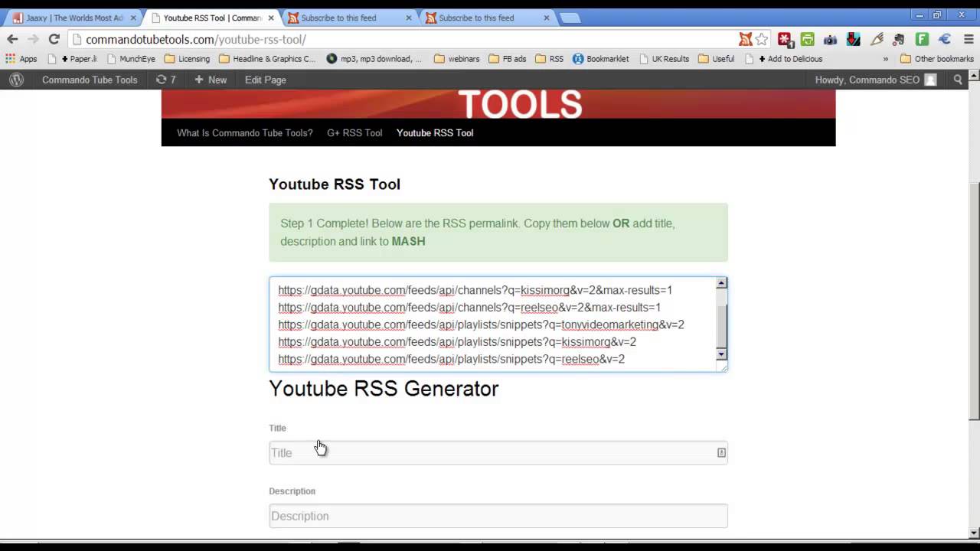Open the MunchEye bookmark
The height and width of the screenshot is (551, 980).
tap(131, 58)
